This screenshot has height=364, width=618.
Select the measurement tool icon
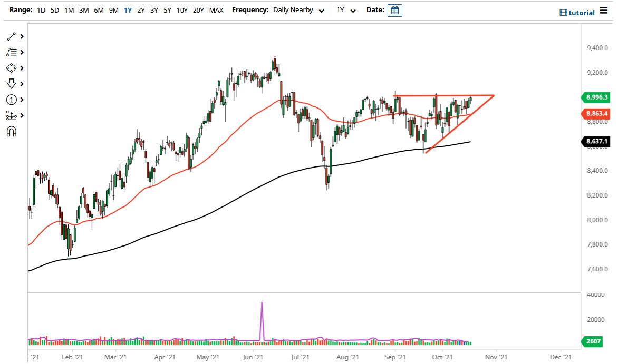pos(11,115)
